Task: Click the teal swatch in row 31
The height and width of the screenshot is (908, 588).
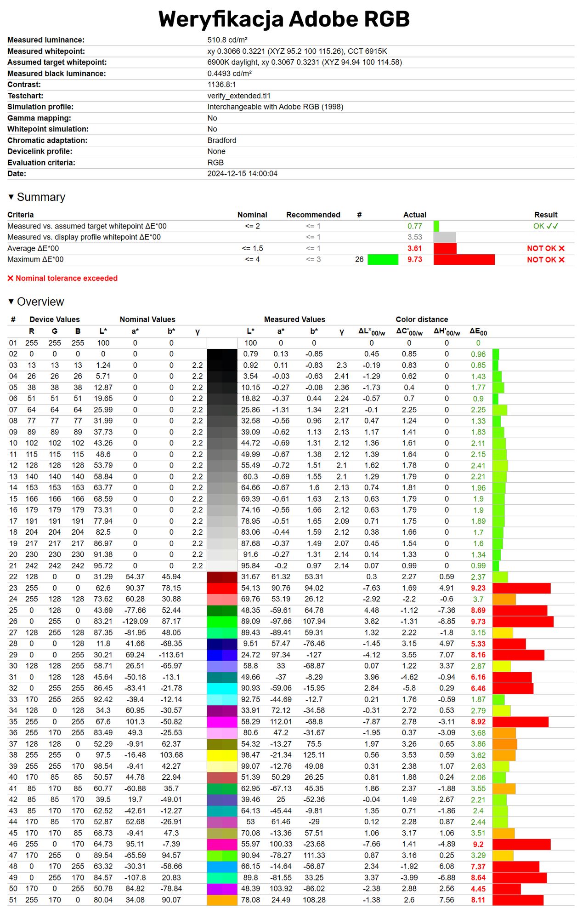Action: [222, 677]
